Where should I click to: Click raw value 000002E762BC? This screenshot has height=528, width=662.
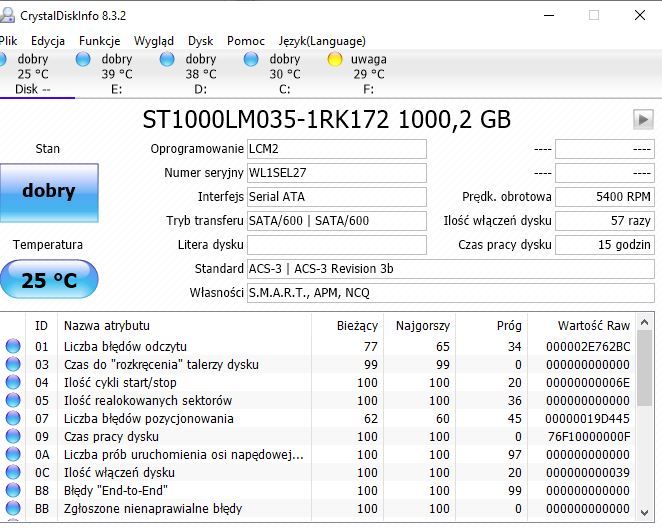588,347
